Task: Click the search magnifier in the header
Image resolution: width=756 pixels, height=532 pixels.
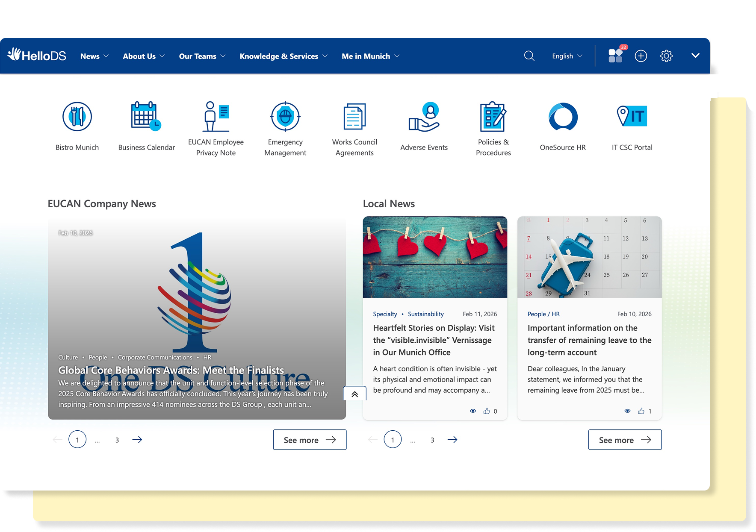Action: tap(529, 56)
